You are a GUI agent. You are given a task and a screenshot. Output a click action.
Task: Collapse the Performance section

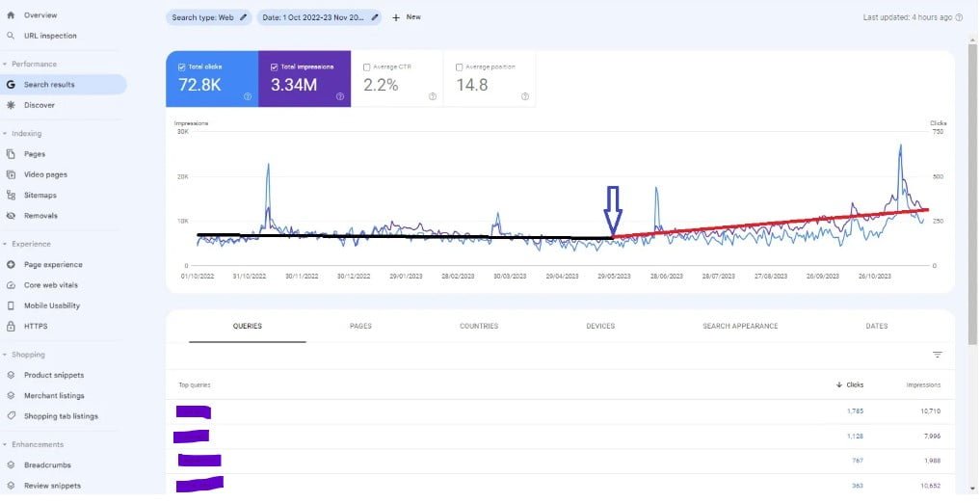pyautogui.click(x=5, y=64)
